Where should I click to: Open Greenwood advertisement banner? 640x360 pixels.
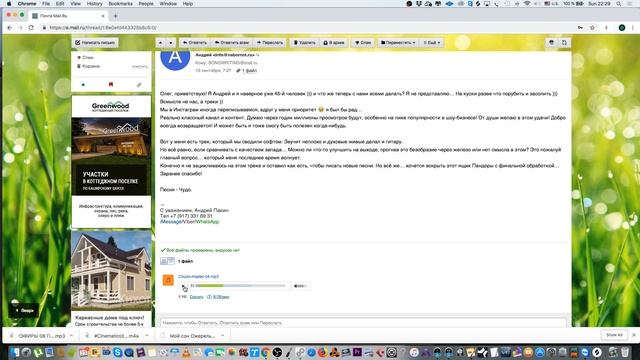pos(111,161)
